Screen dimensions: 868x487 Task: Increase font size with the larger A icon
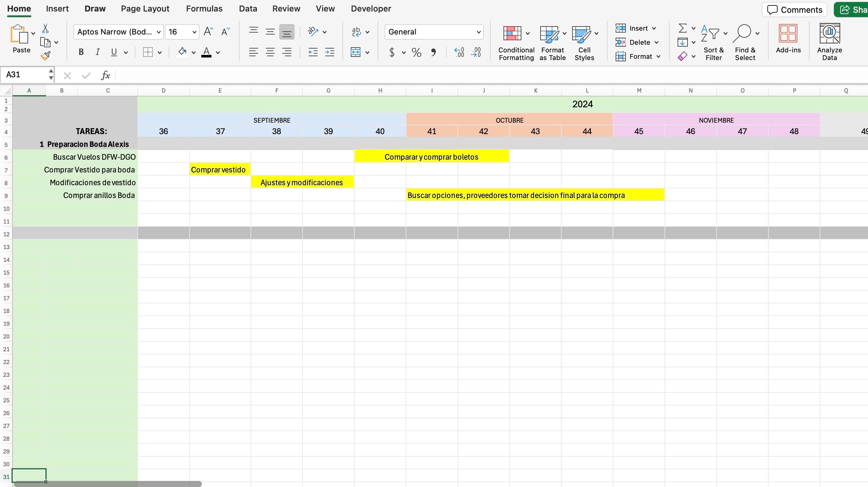[x=209, y=32]
